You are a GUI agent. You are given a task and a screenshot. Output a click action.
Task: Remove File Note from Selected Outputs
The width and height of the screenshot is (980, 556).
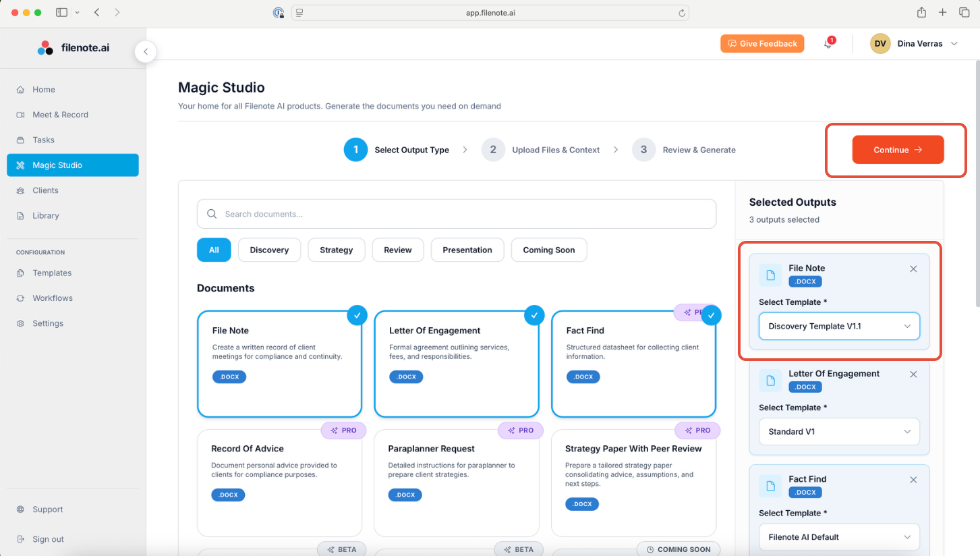(913, 269)
